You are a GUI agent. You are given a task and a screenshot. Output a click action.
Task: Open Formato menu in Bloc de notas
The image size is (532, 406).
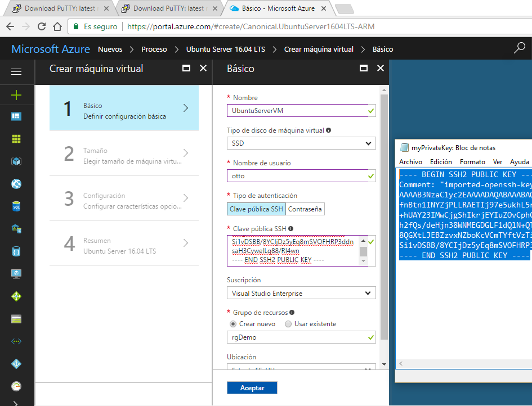(x=472, y=162)
